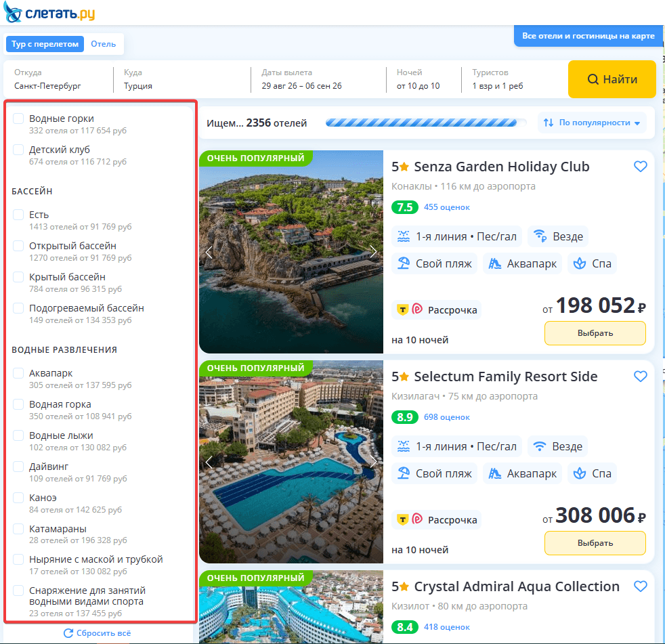Viewport: 665px width, 644px height.
Task: Show previous photo of Senza Garden hotel
Action: [x=209, y=252]
